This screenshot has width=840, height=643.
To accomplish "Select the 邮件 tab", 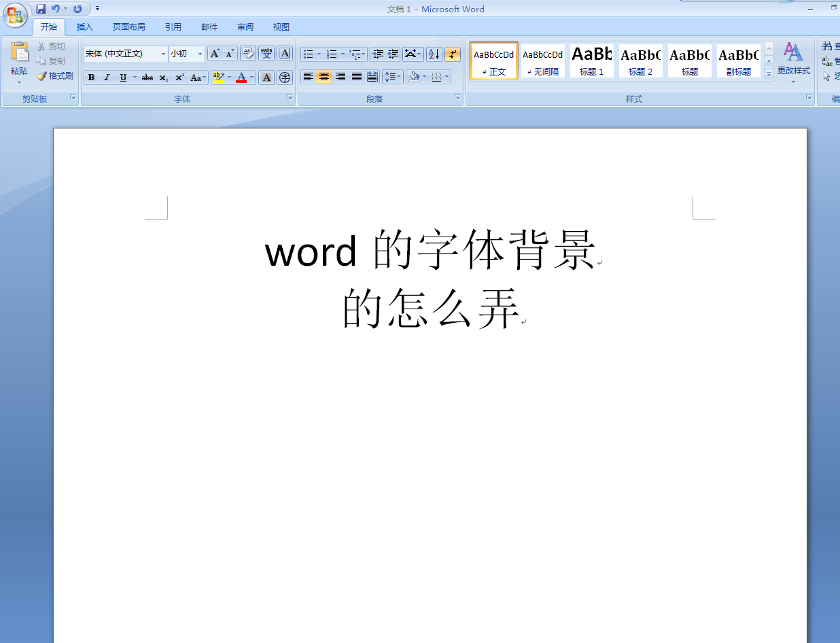I will 209,27.
